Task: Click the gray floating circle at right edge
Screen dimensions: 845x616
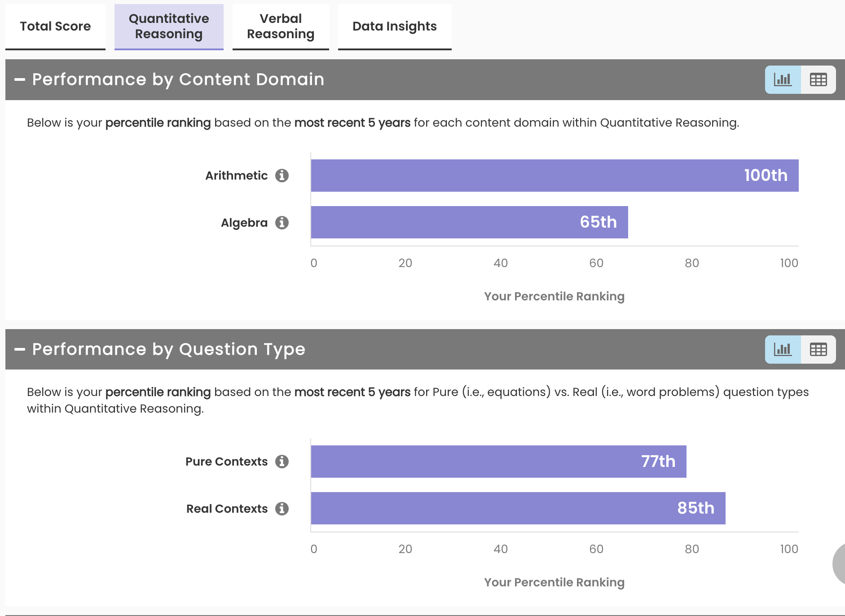Action: coord(839,564)
